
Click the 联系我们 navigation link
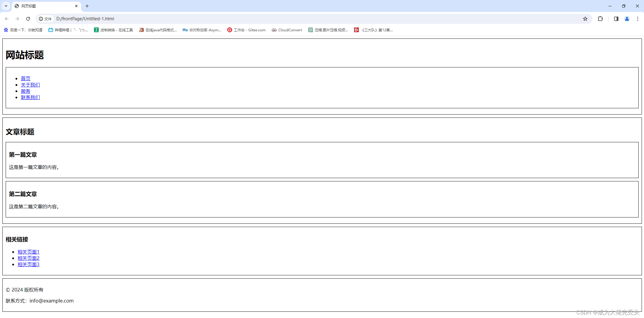click(x=30, y=97)
